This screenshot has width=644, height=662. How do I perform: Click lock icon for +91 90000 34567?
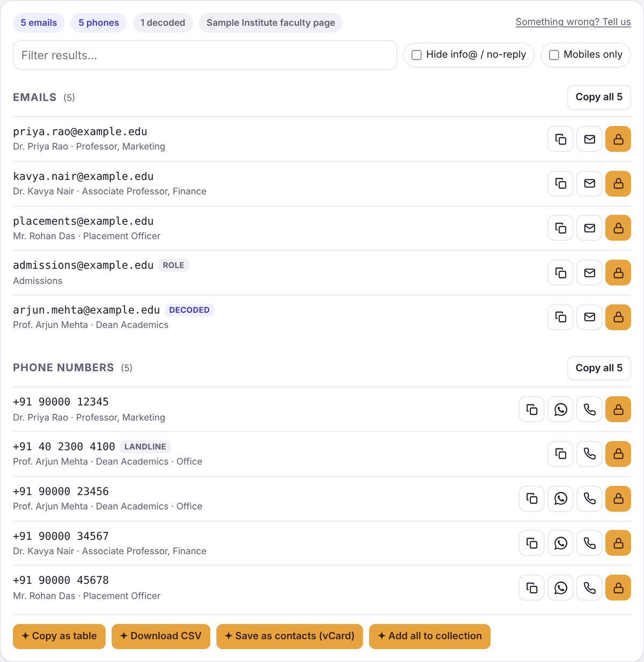(x=618, y=543)
